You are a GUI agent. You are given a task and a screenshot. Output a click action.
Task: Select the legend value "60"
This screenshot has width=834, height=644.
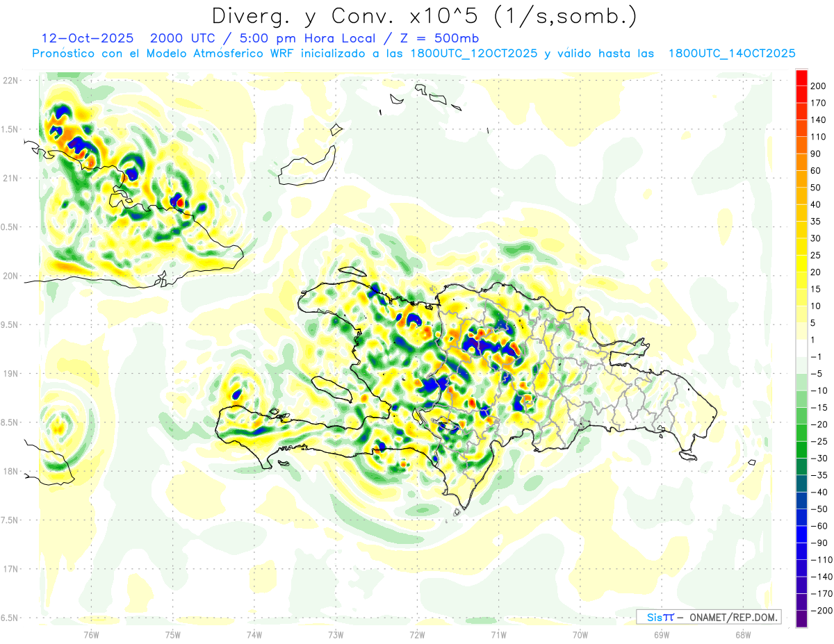click(x=817, y=171)
